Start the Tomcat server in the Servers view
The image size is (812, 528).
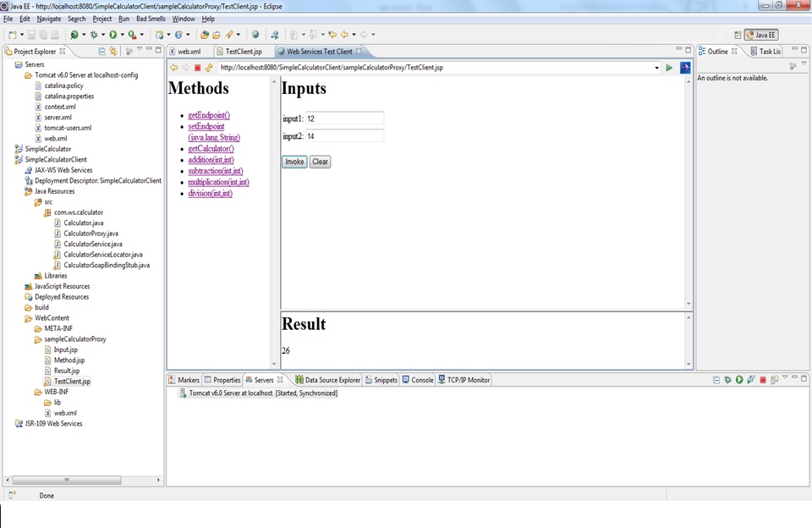coord(738,379)
